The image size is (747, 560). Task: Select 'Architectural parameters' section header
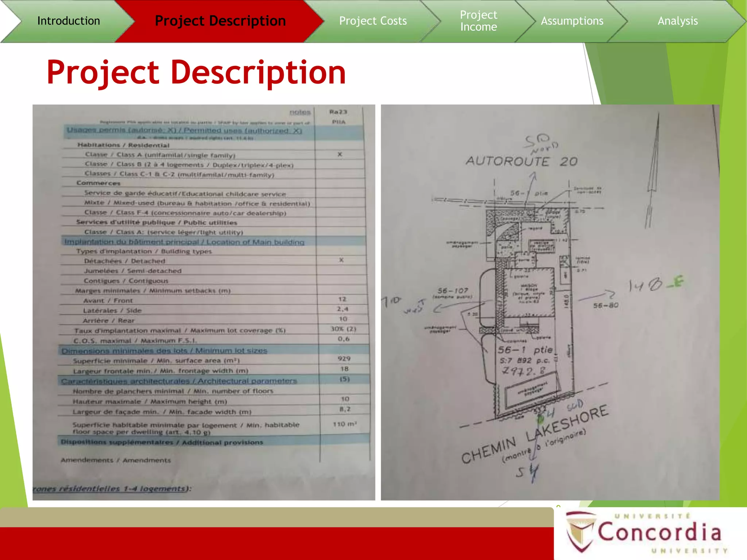pyautogui.click(x=213, y=381)
